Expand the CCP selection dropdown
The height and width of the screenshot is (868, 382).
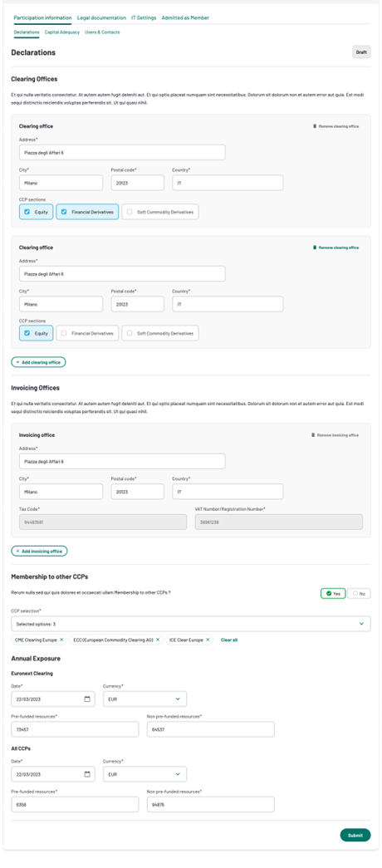pyautogui.click(x=191, y=624)
